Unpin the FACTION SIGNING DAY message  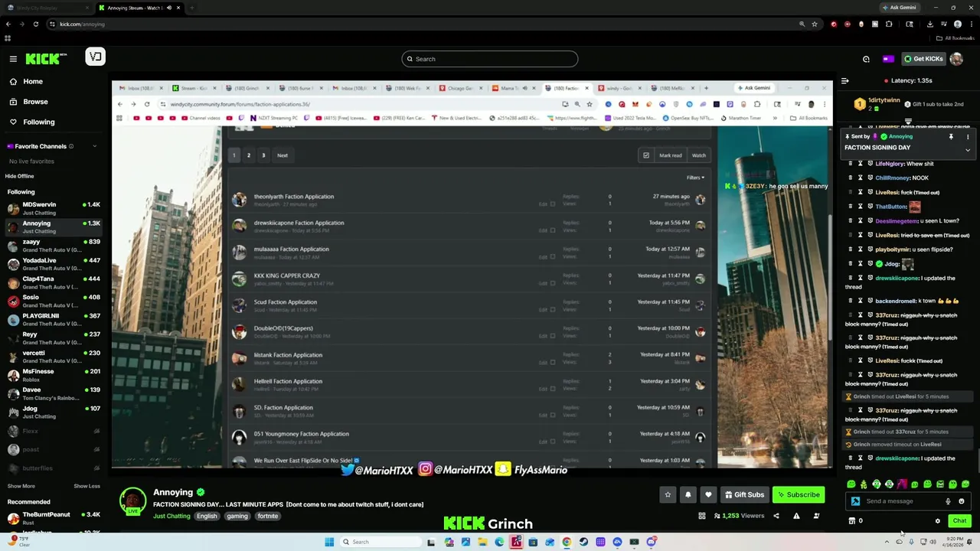pos(951,137)
